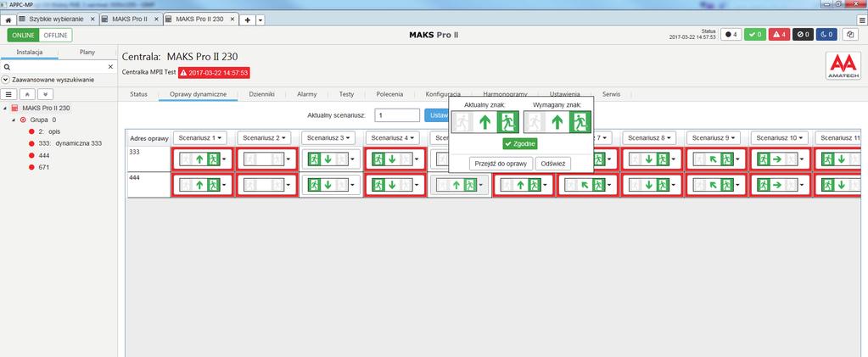
Task: Clear the sidebar search with X
Action: click(110, 66)
